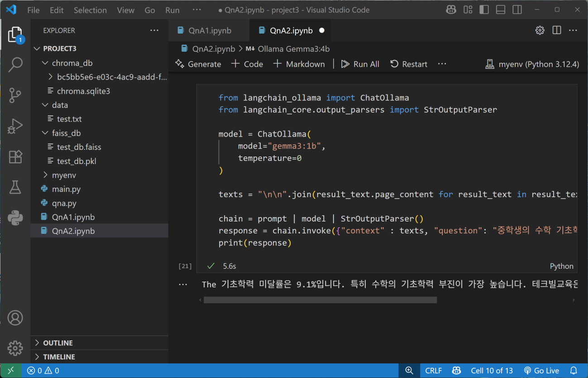Open the Edit menu

pyautogui.click(x=57, y=10)
